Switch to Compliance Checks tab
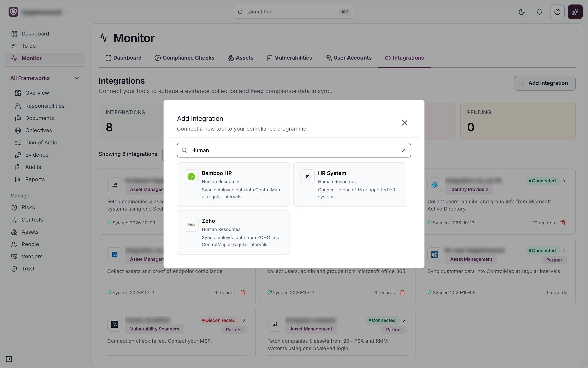This screenshot has height=368, width=588. pyautogui.click(x=185, y=58)
